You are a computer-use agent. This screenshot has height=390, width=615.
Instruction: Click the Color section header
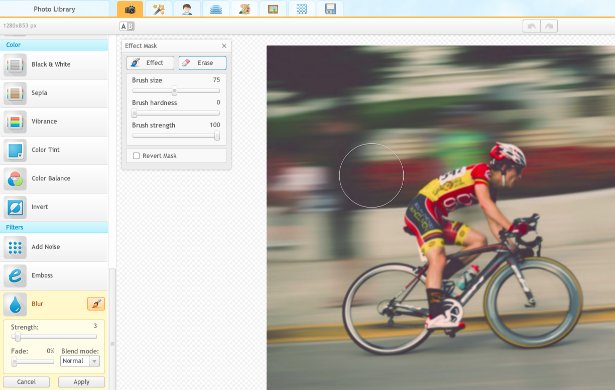click(x=54, y=45)
